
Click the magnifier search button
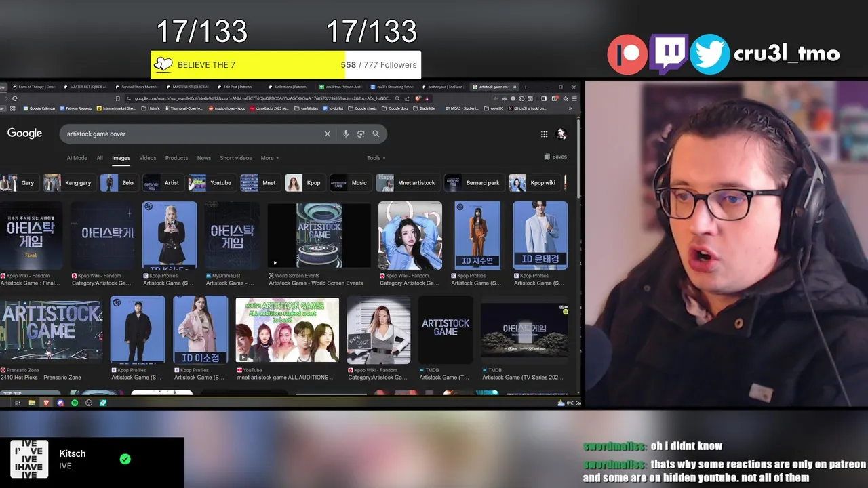[x=376, y=134]
